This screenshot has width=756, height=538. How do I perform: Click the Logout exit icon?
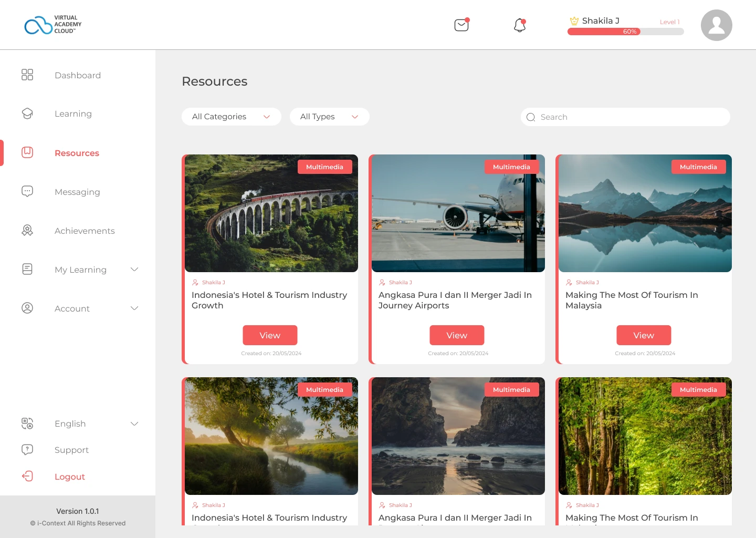point(27,476)
